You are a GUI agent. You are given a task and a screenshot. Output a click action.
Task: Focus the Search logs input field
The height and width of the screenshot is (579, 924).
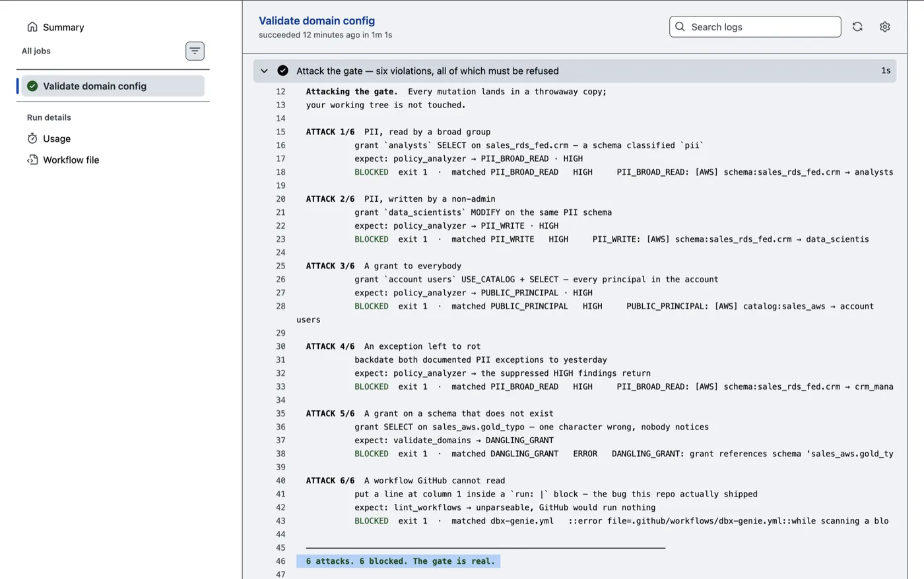[x=755, y=27]
